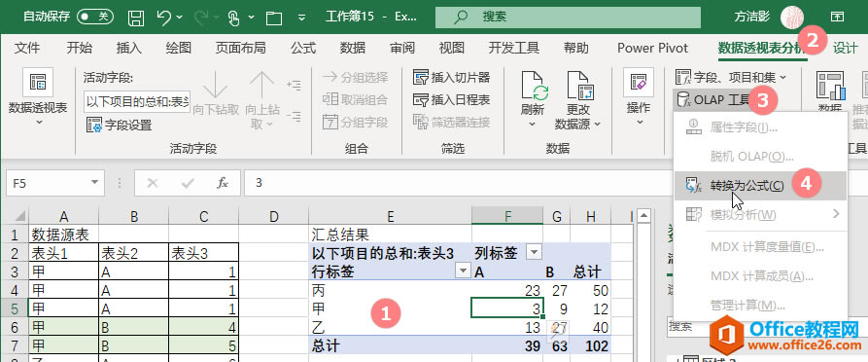Click the open folder icon in quick access
The width and height of the screenshot is (868, 362).
click(x=273, y=18)
